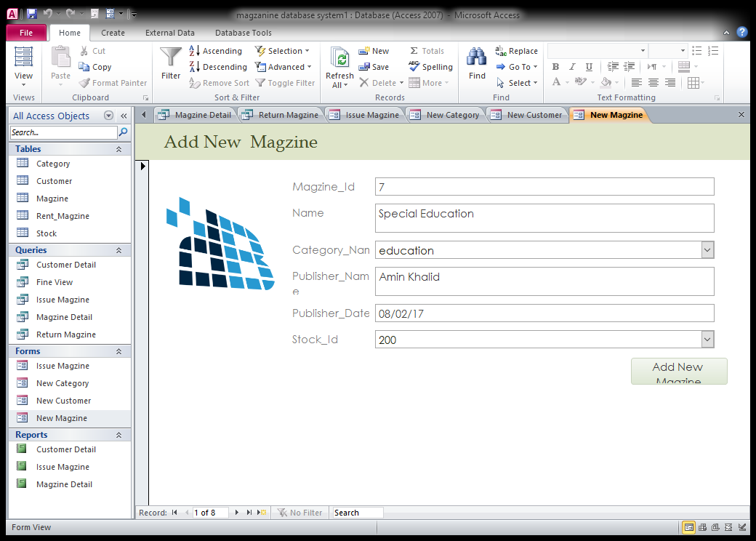Open the View button in ribbon
Viewport: 756px width, 541px height.
pyautogui.click(x=23, y=67)
